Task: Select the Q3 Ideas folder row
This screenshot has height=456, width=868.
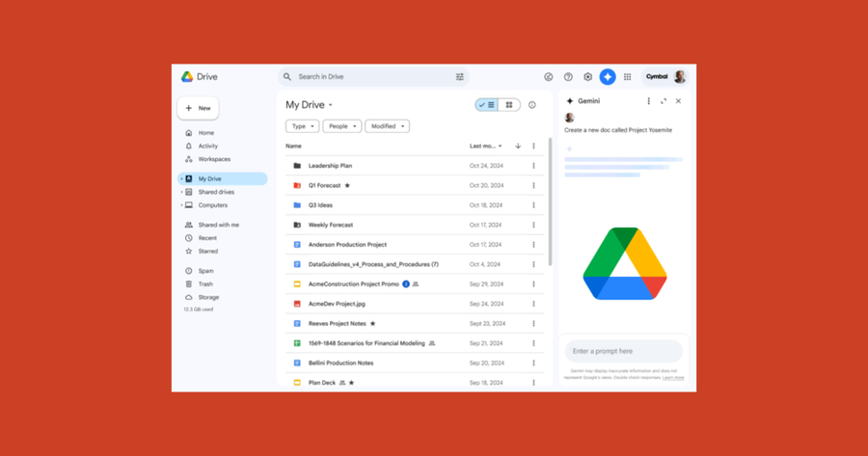Action: (414, 205)
